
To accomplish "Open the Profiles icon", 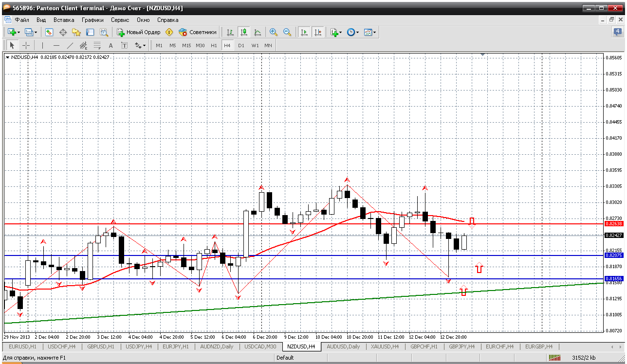I will 30,32.
